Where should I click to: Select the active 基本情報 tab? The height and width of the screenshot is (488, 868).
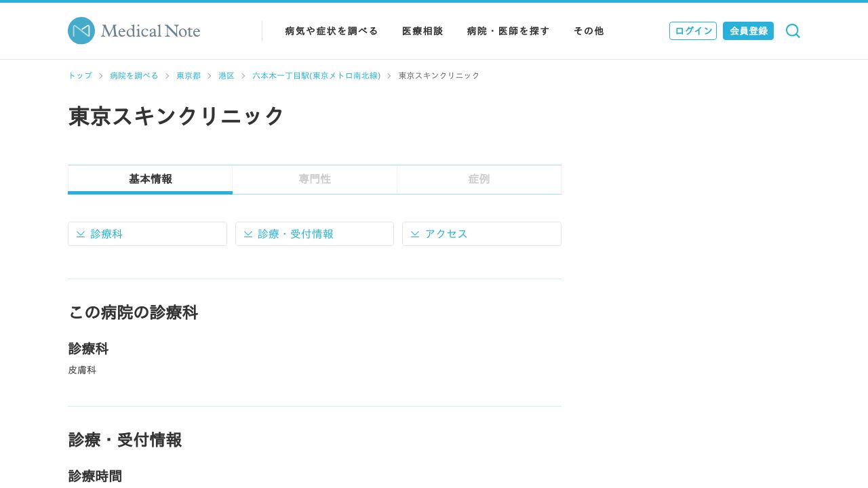(150, 179)
